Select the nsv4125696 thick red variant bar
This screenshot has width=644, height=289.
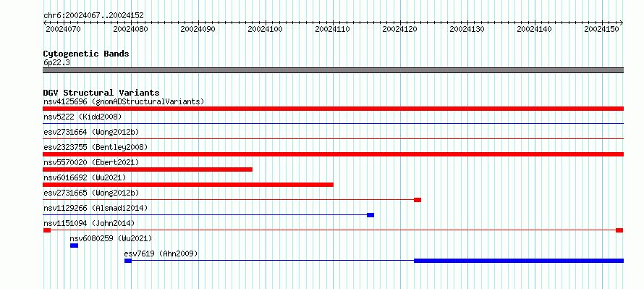[333, 109]
